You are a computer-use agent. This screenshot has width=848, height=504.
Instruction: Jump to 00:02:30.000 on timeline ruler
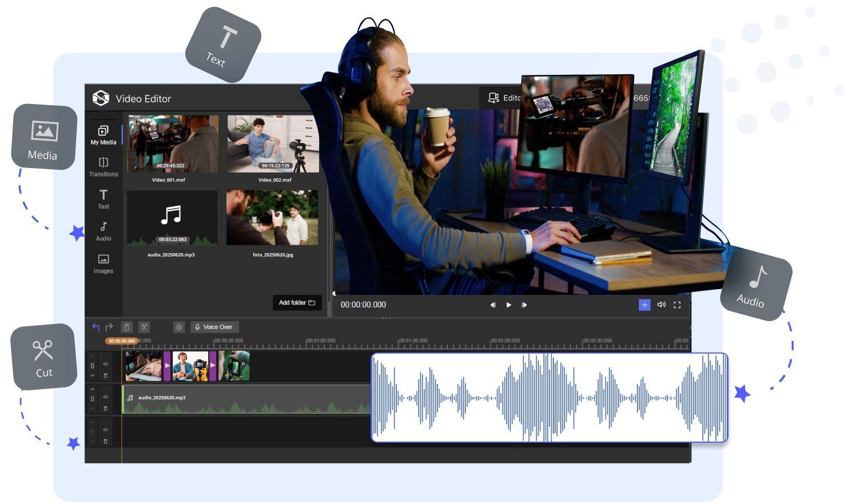coord(598,341)
